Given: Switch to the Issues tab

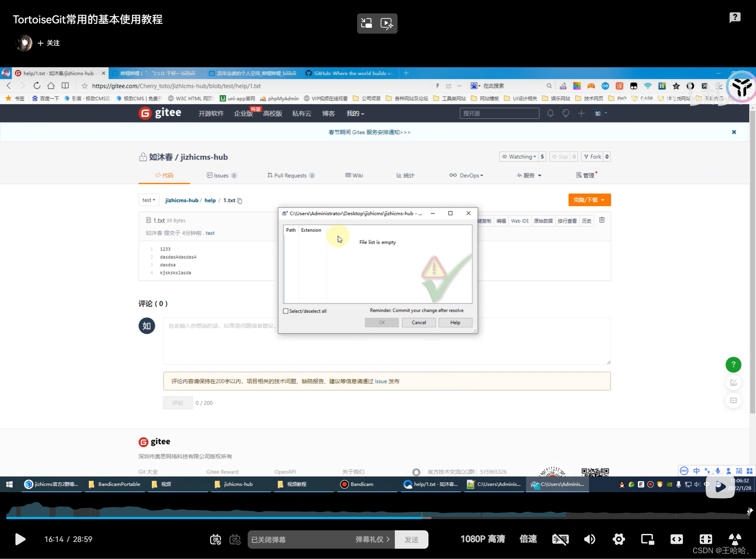Looking at the screenshot, I should pos(222,175).
